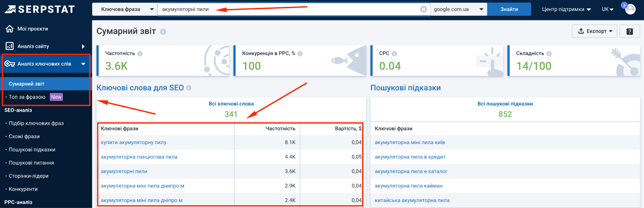Open Топ за фразою menu item
This screenshot has height=208, width=644.
(x=27, y=97)
